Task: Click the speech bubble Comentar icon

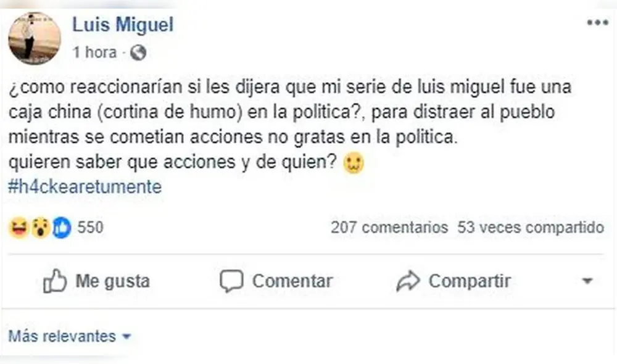Action: (x=231, y=281)
